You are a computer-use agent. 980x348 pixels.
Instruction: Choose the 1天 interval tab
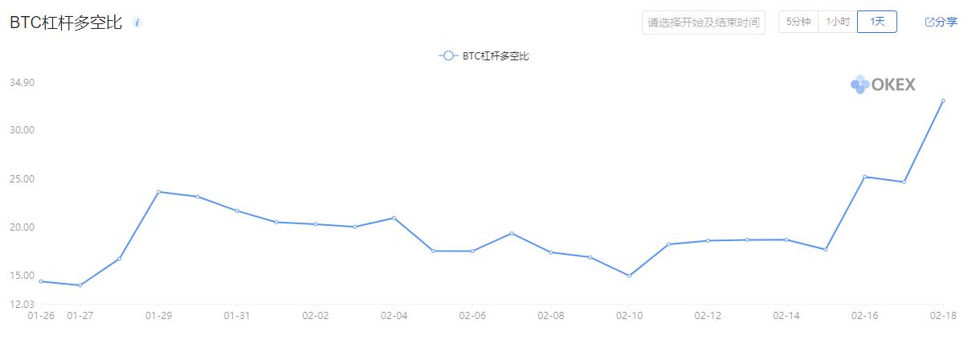(876, 22)
